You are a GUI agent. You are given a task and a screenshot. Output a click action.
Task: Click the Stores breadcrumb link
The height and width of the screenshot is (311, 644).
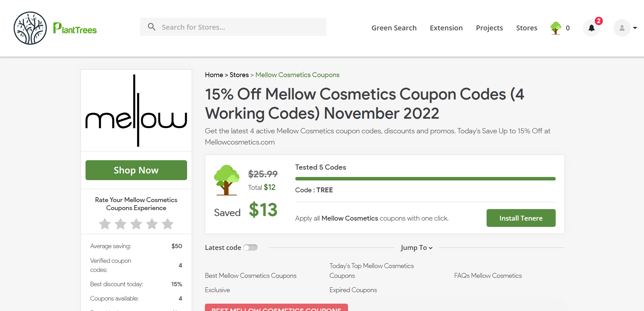coord(239,75)
